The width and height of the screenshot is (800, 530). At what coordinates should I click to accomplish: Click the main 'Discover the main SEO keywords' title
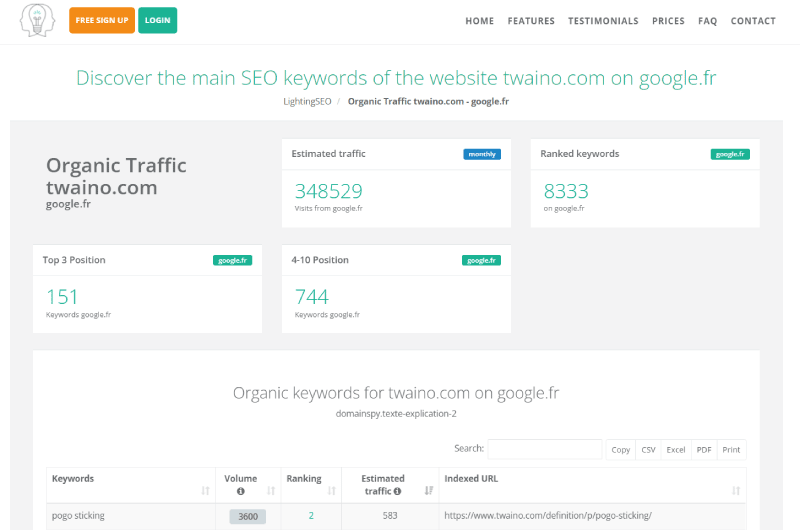point(396,78)
